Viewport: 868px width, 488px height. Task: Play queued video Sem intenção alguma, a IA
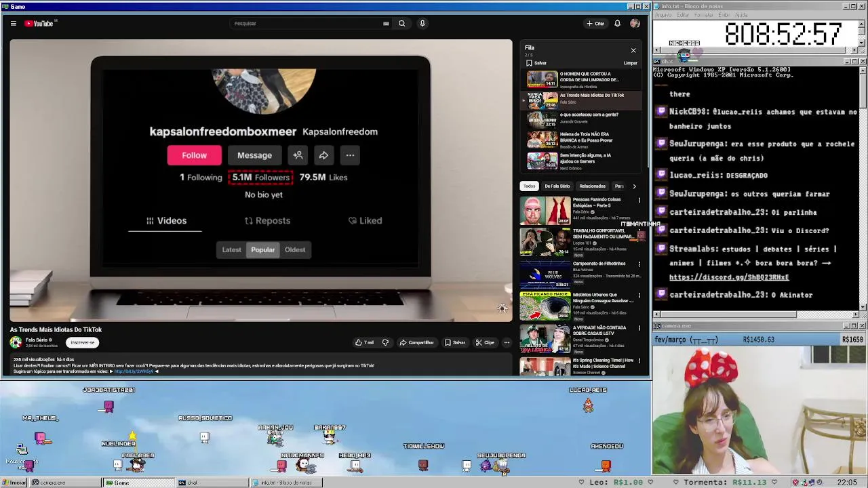tap(582, 161)
